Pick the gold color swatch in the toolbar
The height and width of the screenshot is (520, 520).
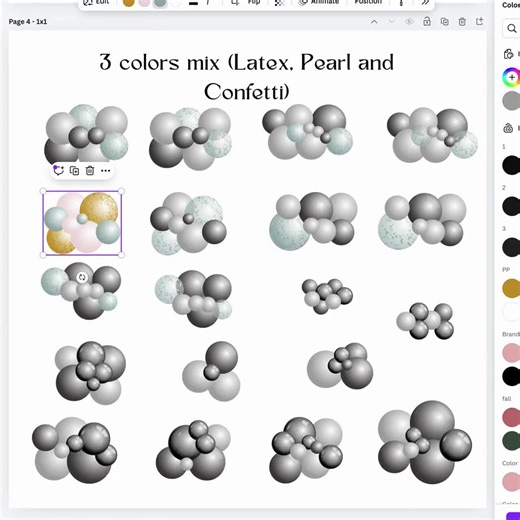129,2
